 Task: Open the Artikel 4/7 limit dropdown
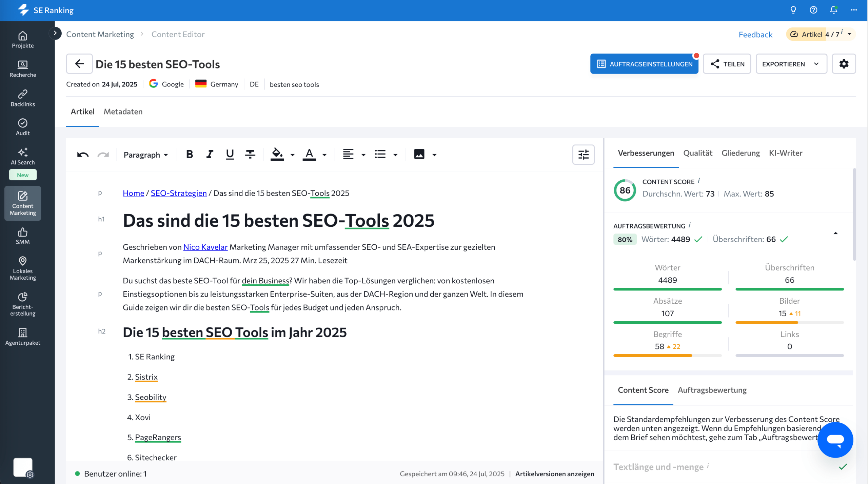click(821, 34)
